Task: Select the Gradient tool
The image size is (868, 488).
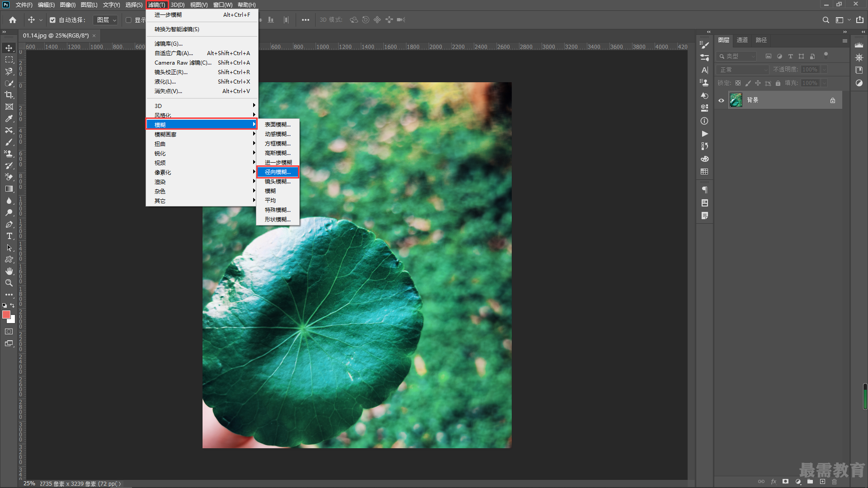Action: (x=9, y=189)
